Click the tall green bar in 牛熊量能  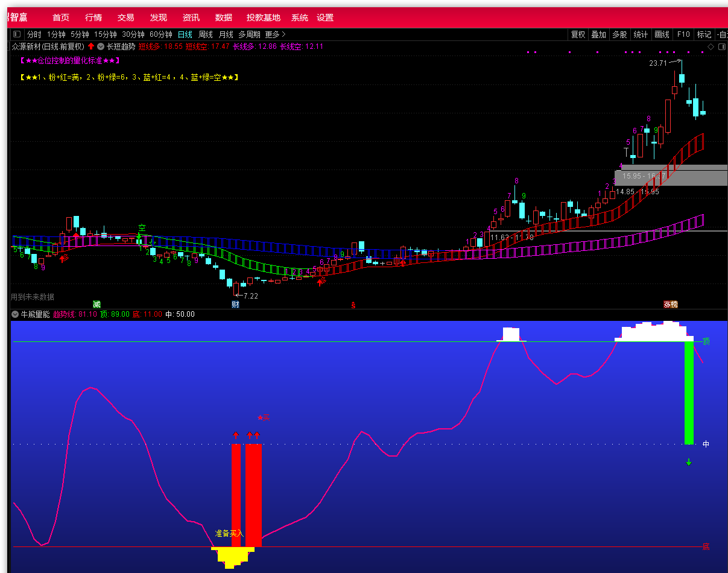pos(689,393)
